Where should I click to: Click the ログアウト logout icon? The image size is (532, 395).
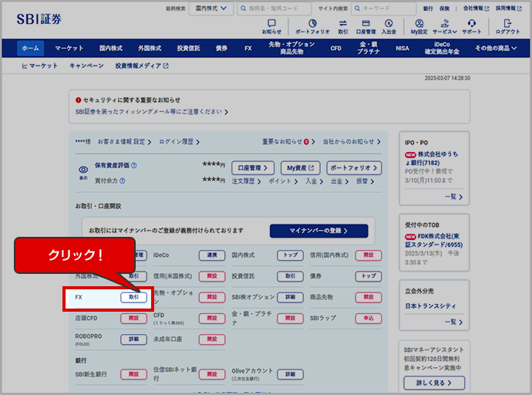507,26
